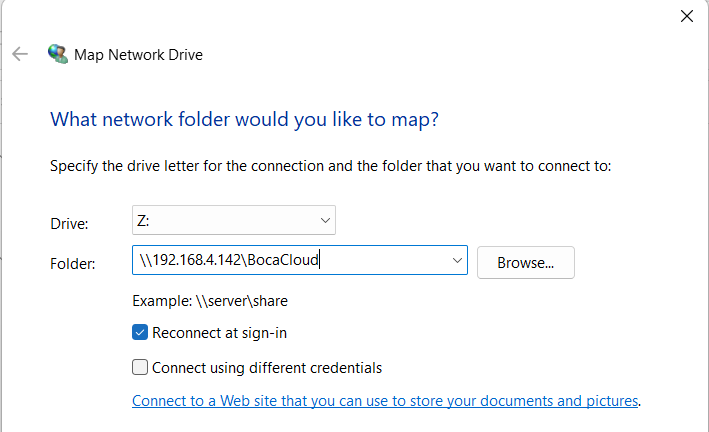Screen dimensions: 709x432
Task: Click the back arrow in the dialog header
Action: (x=20, y=54)
